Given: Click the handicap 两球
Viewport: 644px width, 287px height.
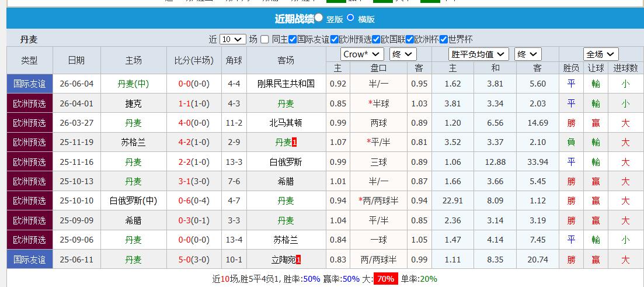Looking at the screenshot, I should [x=379, y=123].
